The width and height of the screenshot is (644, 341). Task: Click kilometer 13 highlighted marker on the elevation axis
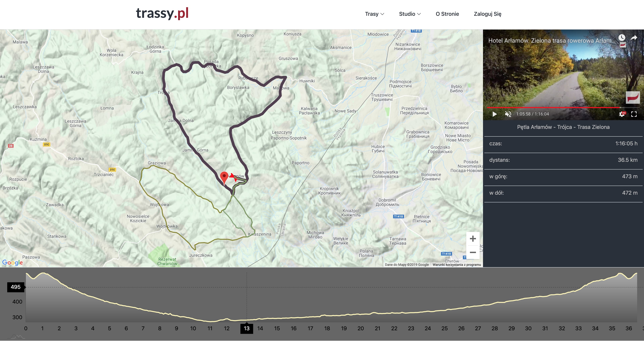(247, 328)
